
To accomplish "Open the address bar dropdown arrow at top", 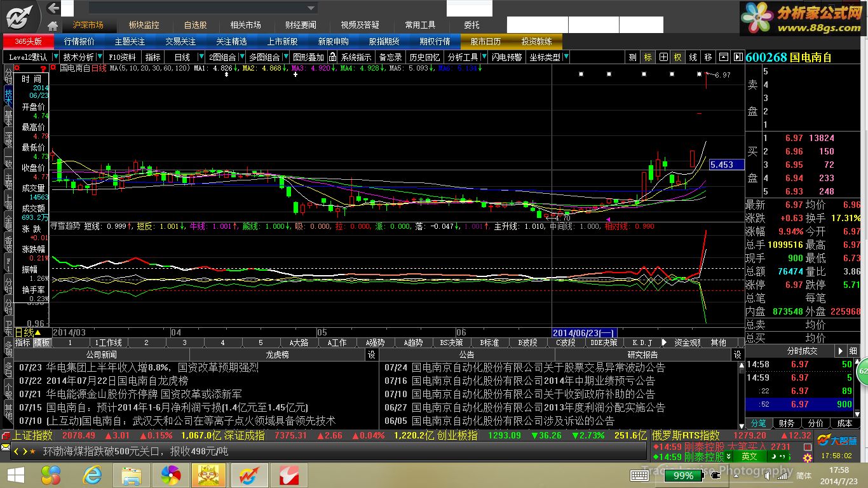I will [x=311, y=8].
